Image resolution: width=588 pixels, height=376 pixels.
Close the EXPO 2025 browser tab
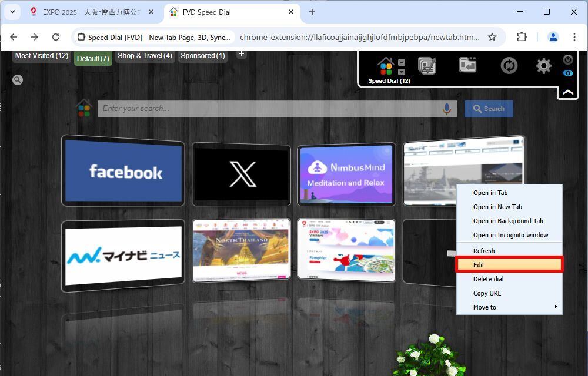[x=151, y=12]
